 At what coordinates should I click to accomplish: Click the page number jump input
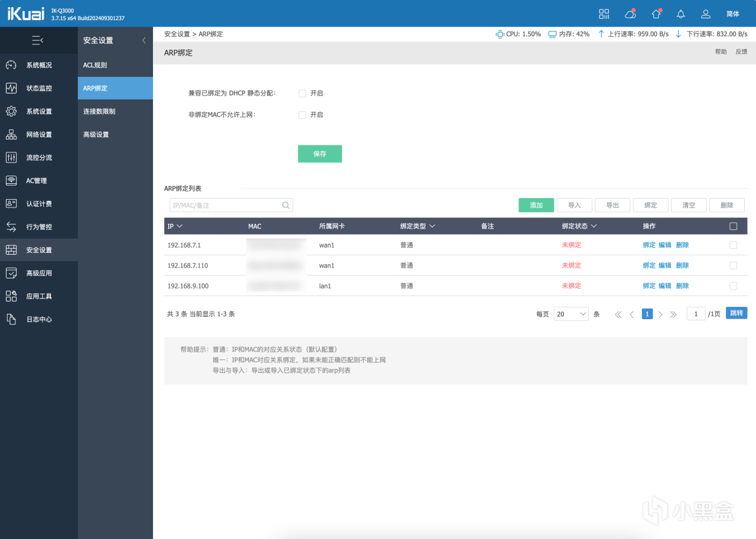[696, 314]
